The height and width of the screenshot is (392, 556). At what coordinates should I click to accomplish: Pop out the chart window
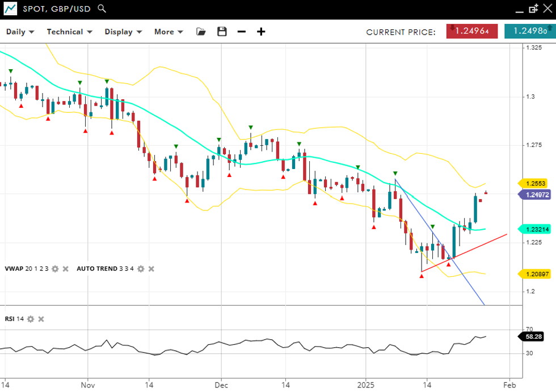coord(533,9)
